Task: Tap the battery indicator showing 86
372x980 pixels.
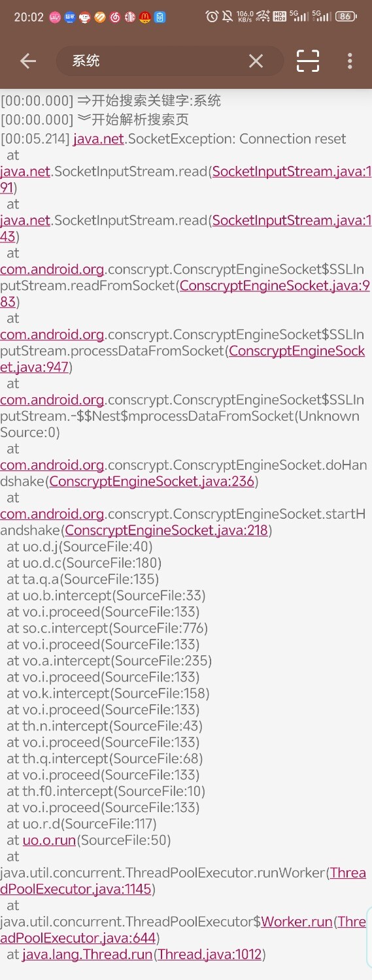Action: (347, 16)
